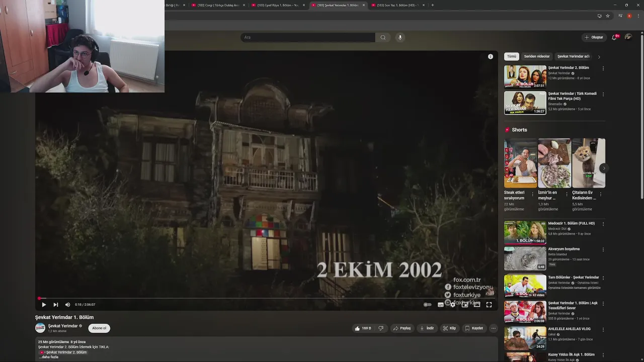Select the Şevkat Yerimdar adlı chip
The image size is (644, 362).
point(574,56)
